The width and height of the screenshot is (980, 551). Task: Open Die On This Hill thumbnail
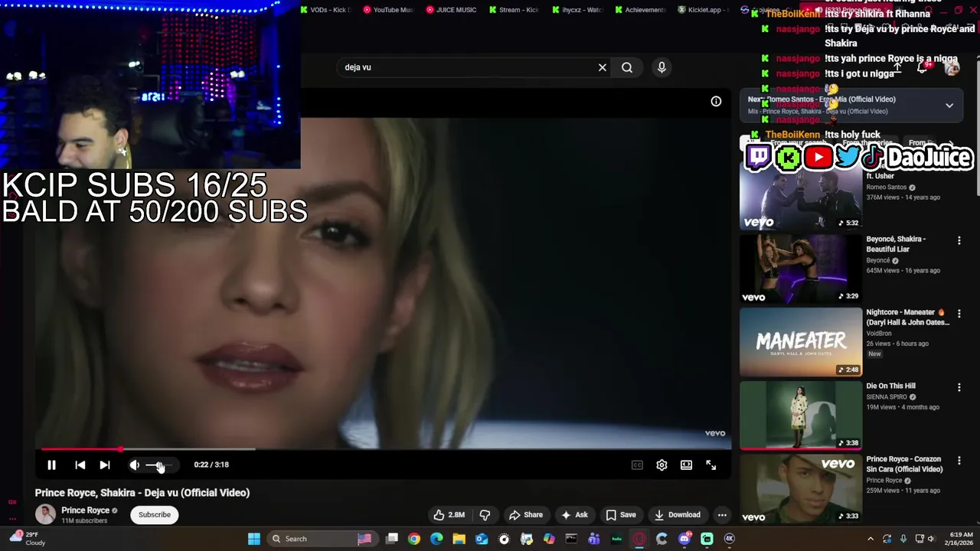click(x=801, y=416)
